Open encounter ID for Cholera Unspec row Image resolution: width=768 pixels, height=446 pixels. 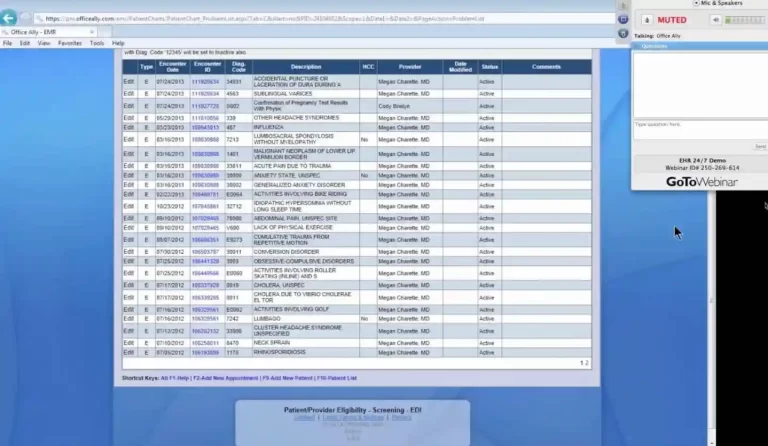[205, 285]
